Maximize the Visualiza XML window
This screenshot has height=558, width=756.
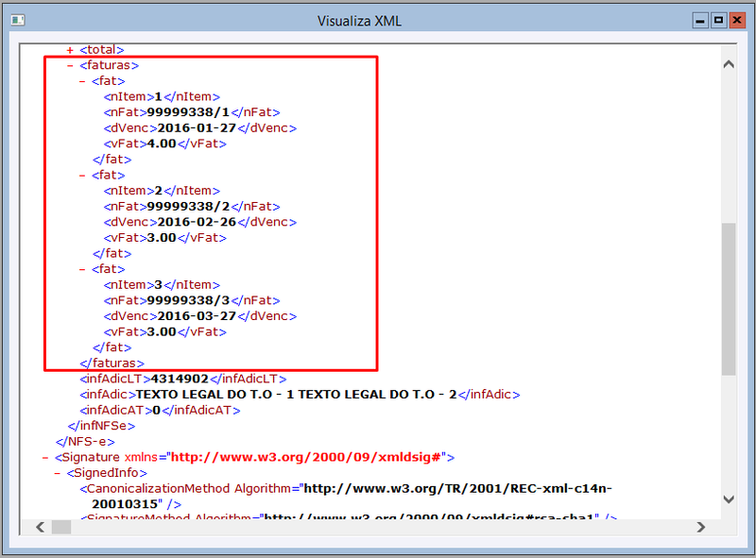[718, 21]
